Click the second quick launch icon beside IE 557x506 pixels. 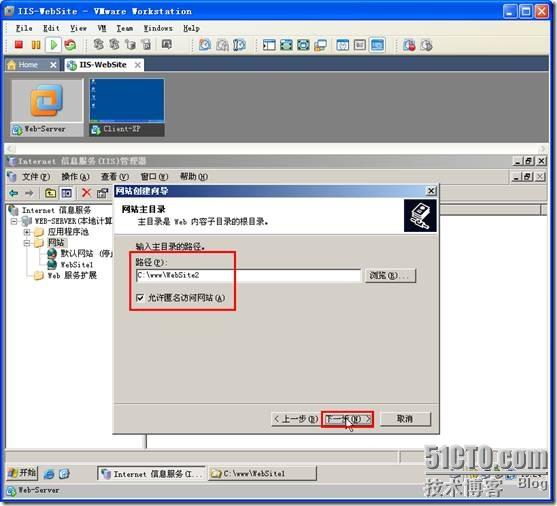[64, 473]
